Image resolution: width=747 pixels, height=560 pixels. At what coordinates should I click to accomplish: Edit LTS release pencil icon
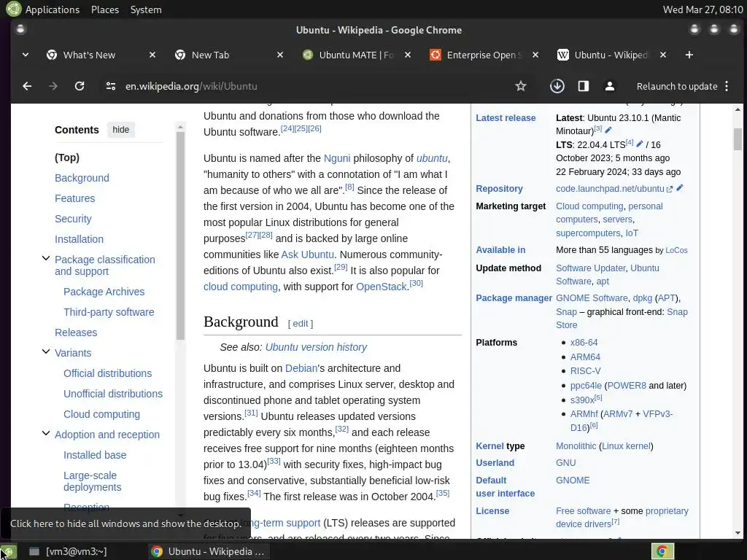[640, 144]
